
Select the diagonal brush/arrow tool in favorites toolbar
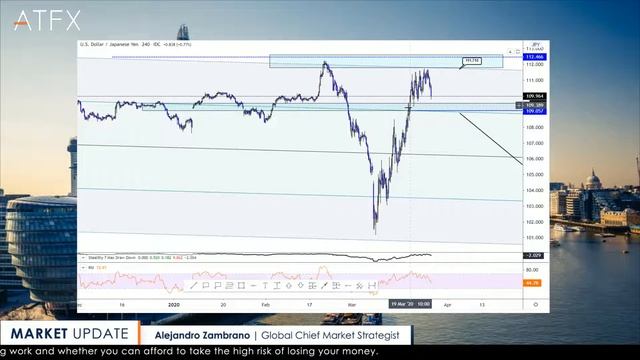click(x=324, y=286)
